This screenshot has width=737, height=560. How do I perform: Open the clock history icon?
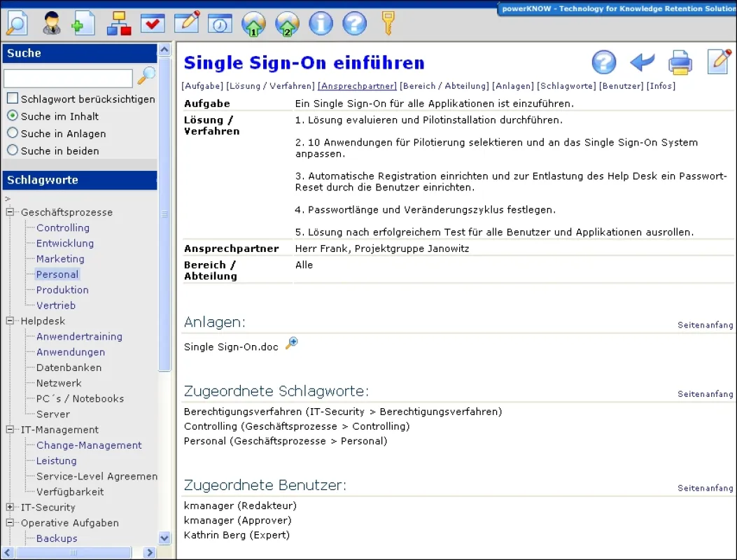coord(220,24)
